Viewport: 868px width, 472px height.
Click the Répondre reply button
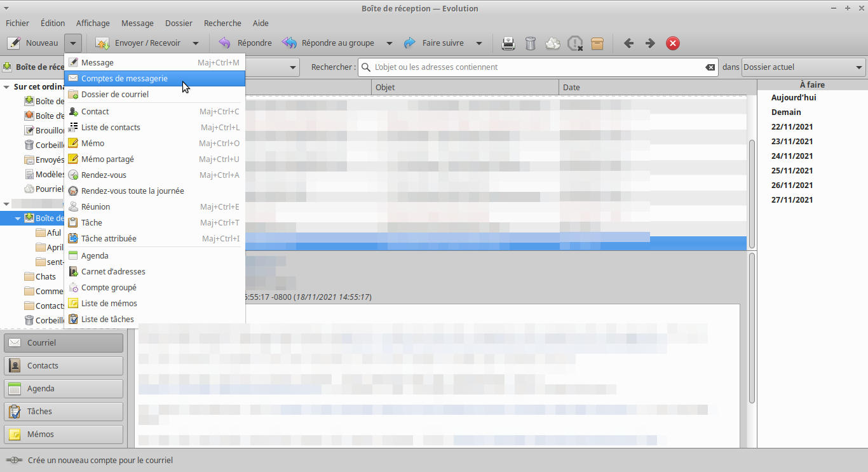245,43
